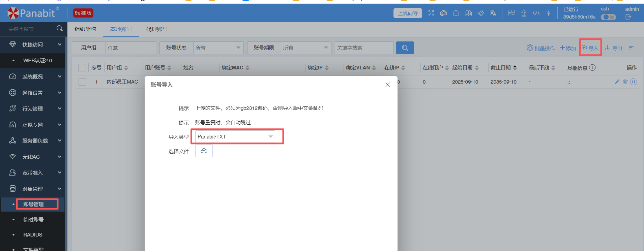Click 导入 import button
This screenshot has width=644, height=251.
[x=590, y=48]
